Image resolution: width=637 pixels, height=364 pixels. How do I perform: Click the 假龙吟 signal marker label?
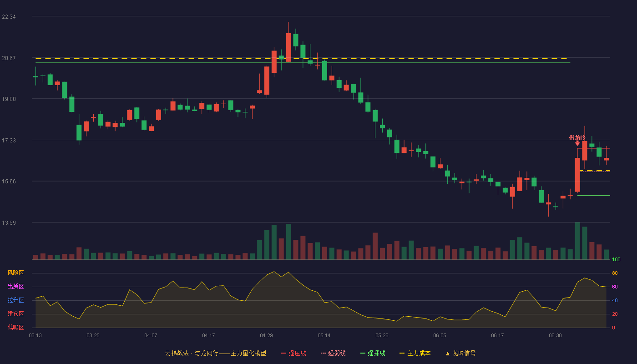coord(577,138)
